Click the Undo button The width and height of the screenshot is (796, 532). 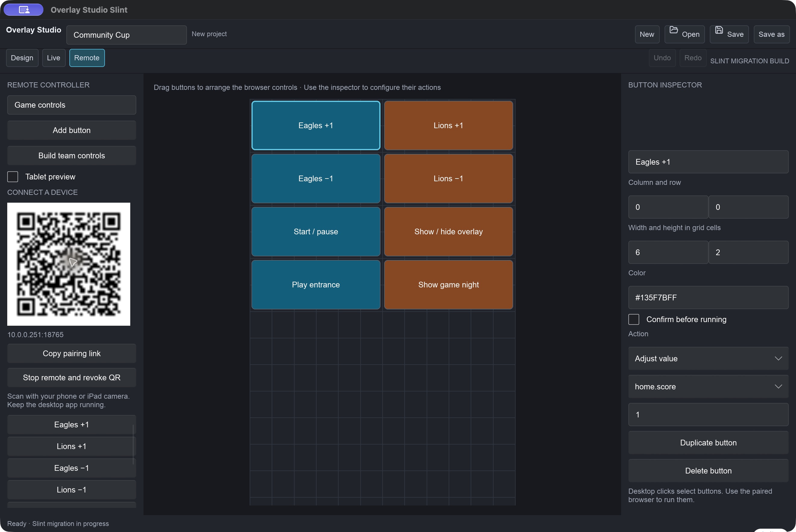tap(662, 58)
